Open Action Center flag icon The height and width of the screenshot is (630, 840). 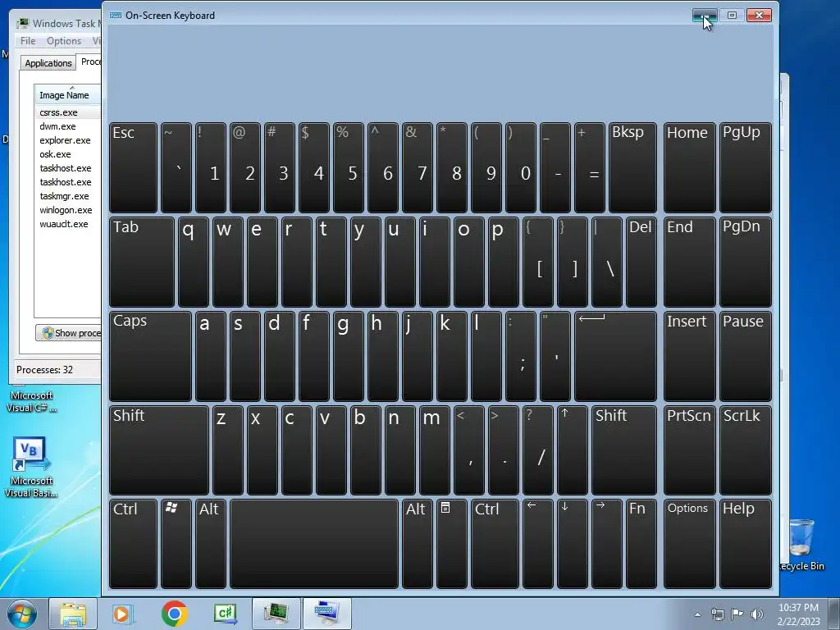737,614
